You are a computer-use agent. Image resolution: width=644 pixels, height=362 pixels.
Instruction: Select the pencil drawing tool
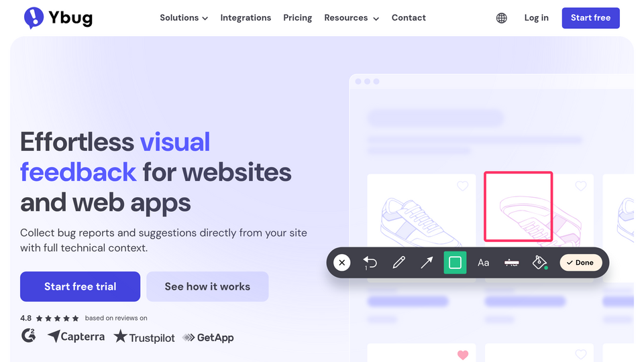pos(398,263)
